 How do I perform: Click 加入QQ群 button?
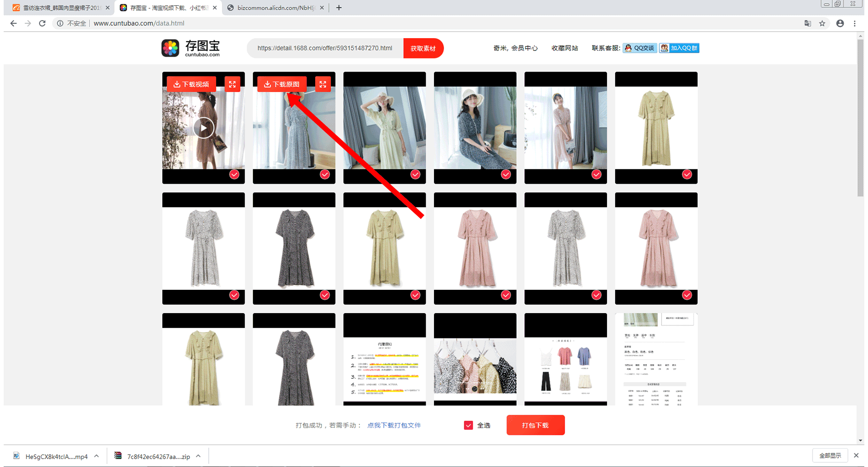click(x=679, y=48)
